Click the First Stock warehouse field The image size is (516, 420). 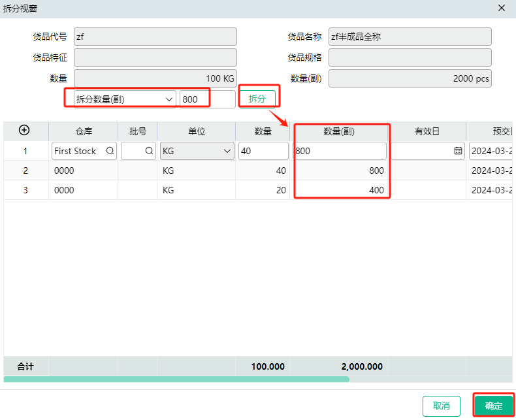pyautogui.click(x=84, y=151)
